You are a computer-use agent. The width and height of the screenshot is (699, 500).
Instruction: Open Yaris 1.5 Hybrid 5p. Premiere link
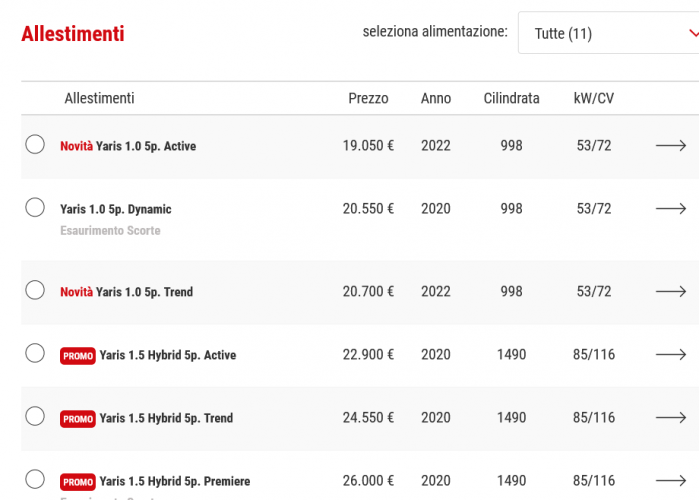click(x=175, y=482)
